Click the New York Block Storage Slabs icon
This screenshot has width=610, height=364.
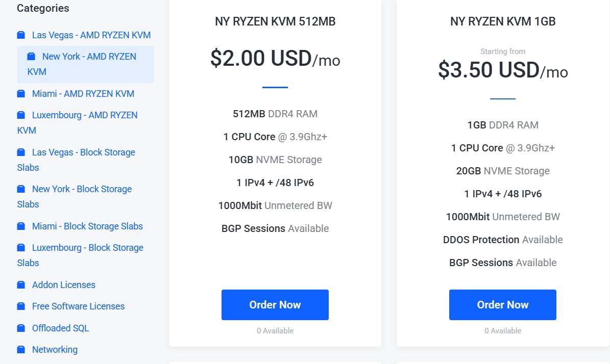[x=21, y=189]
